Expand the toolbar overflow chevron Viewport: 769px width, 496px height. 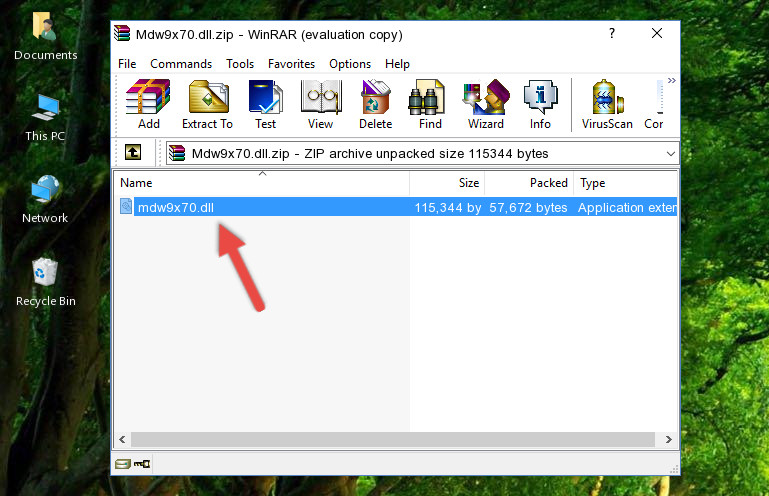click(671, 80)
